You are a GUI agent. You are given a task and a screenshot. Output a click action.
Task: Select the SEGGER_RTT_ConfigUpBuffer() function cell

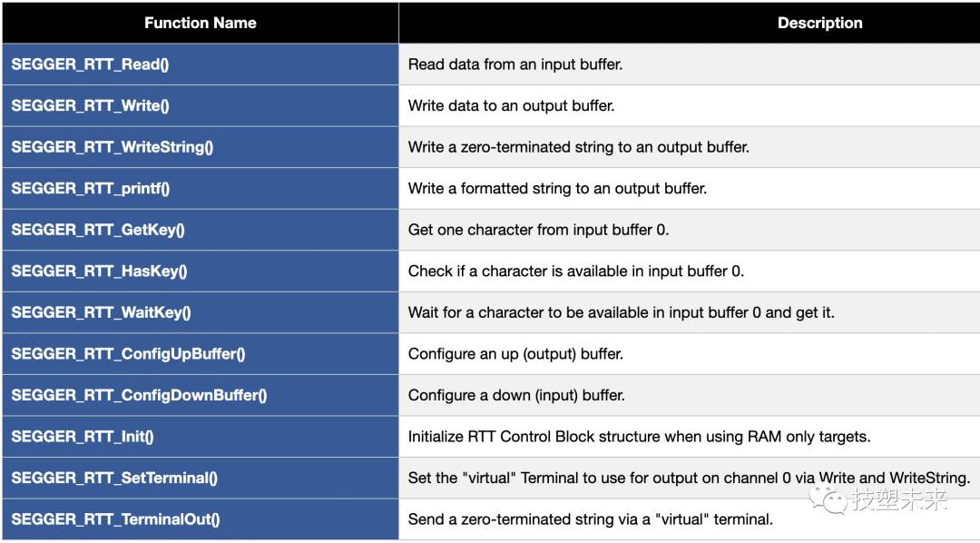pyautogui.click(x=201, y=353)
